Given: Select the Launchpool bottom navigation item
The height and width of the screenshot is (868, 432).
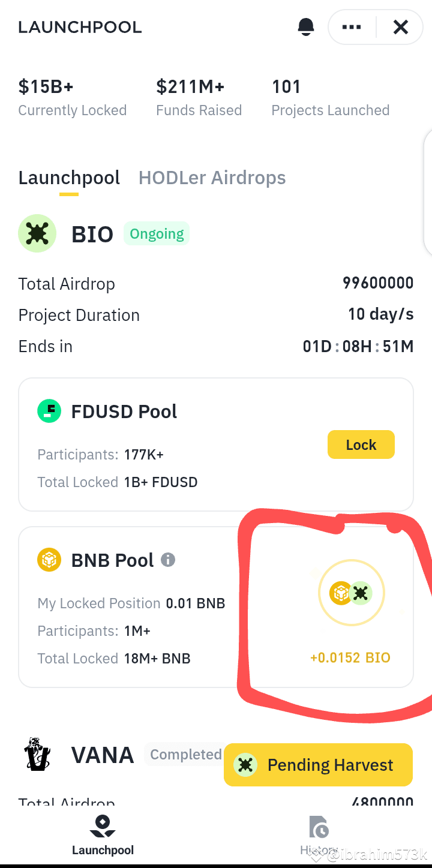Looking at the screenshot, I should coord(103,835).
